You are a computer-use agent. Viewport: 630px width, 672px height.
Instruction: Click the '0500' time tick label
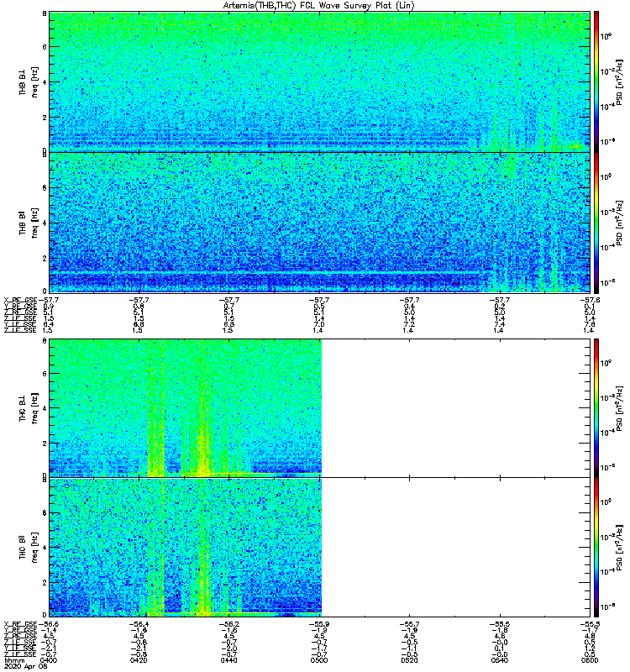[x=319, y=660]
